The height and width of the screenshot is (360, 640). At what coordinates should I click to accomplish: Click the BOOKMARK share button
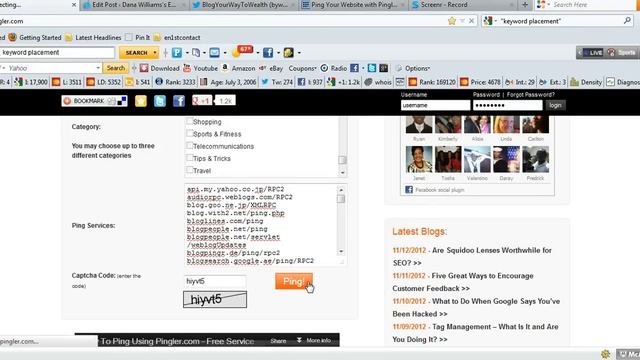94,101
